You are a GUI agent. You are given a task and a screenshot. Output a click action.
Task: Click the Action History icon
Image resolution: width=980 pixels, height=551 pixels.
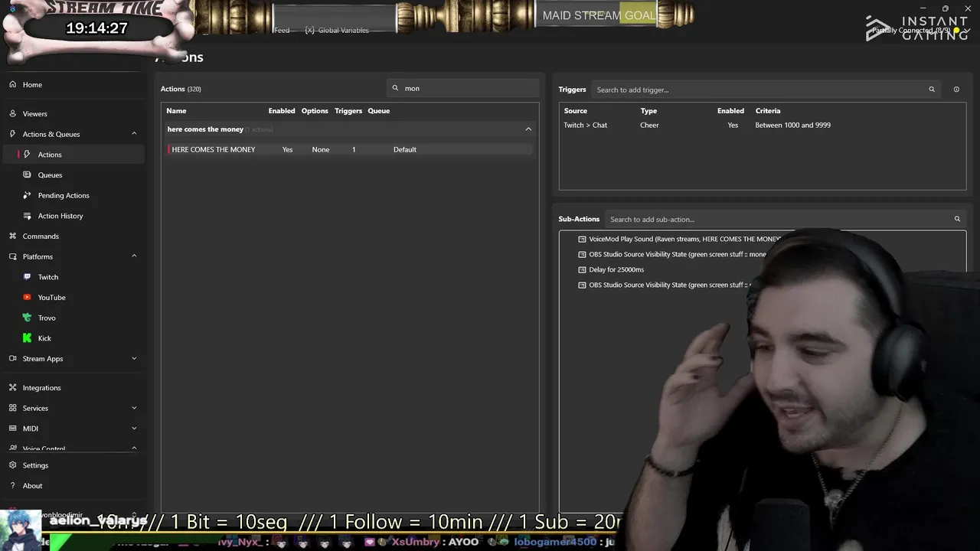(x=28, y=216)
